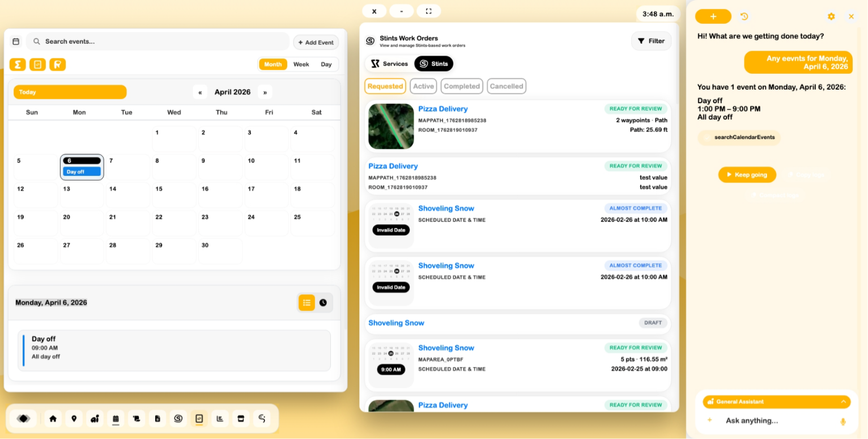Switch to clock timeline view for events
This screenshot has width=868, height=439.
pos(323,303)
